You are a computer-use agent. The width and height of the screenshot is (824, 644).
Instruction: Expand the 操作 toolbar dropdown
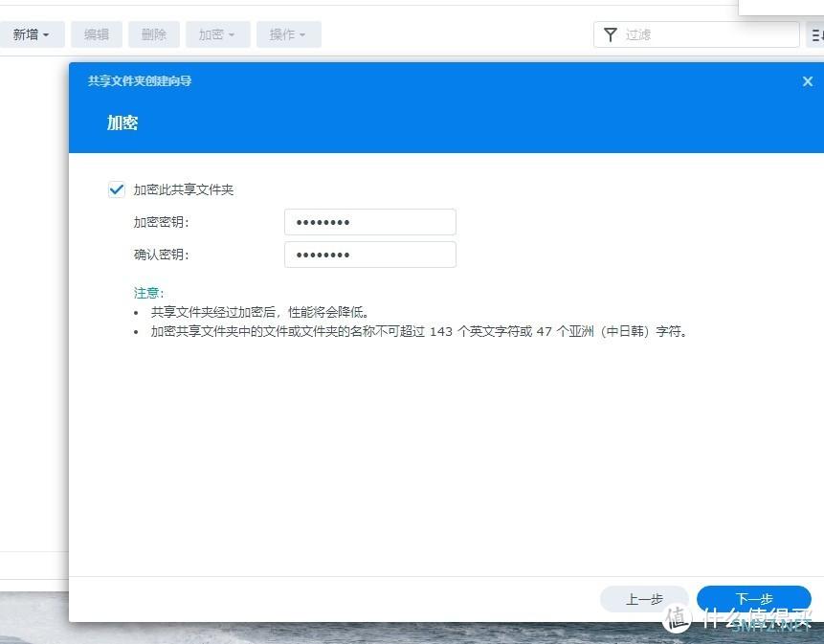(x=288, y=34)
